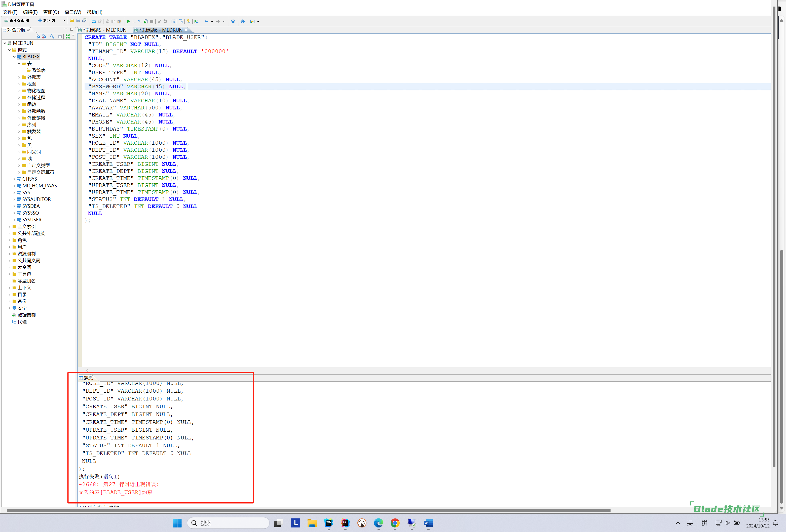The height and width of the screenshot is (532, 786).
Task: Expand the 触发器 folder
Action: (19, 132)
